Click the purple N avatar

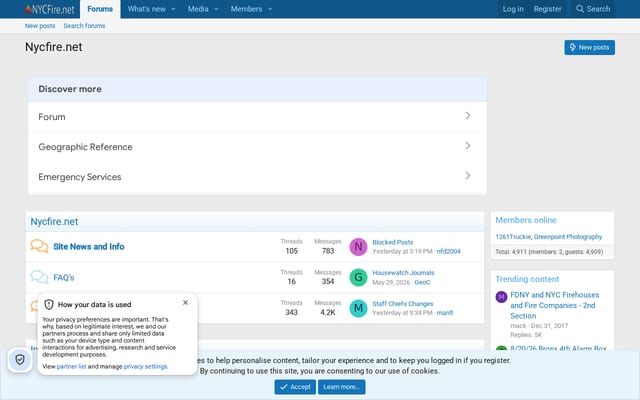pos(358,247)
